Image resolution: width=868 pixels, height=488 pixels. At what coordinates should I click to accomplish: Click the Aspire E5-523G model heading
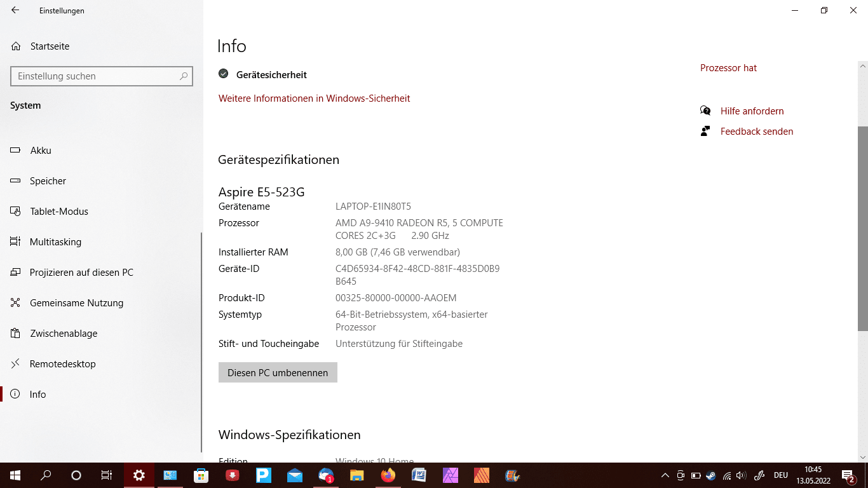point(262,192)
